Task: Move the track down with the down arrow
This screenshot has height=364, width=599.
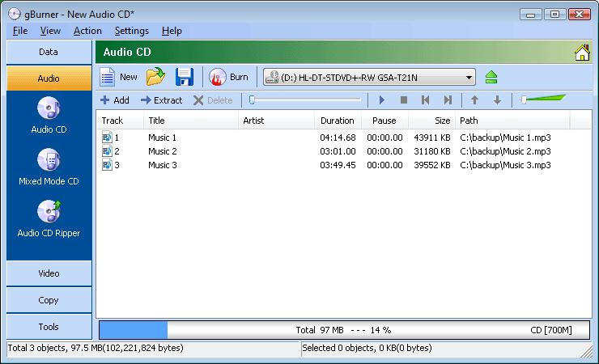Action: tap(497, 100)
